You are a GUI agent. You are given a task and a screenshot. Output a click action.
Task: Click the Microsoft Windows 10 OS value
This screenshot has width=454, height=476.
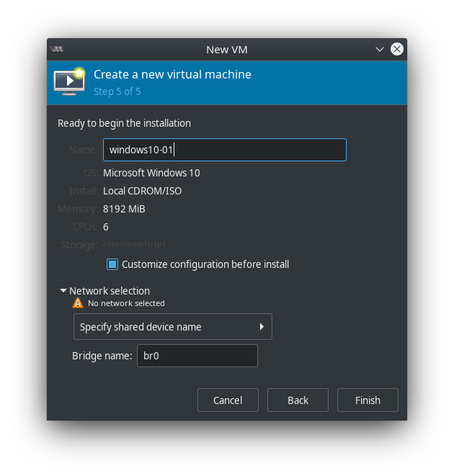[x=151, y=173]
